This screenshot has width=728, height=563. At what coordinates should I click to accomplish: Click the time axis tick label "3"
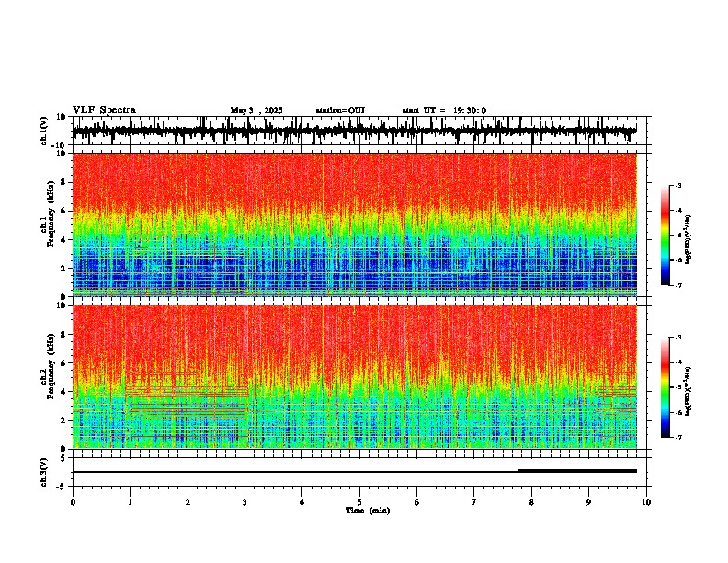pyautogui.click(x=245, y=502)
